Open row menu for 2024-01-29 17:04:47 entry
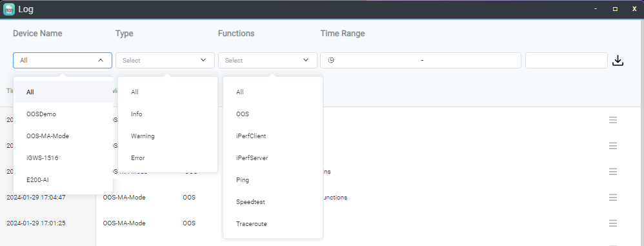This screenshot has height=246, width=644. tap(613, 198)
